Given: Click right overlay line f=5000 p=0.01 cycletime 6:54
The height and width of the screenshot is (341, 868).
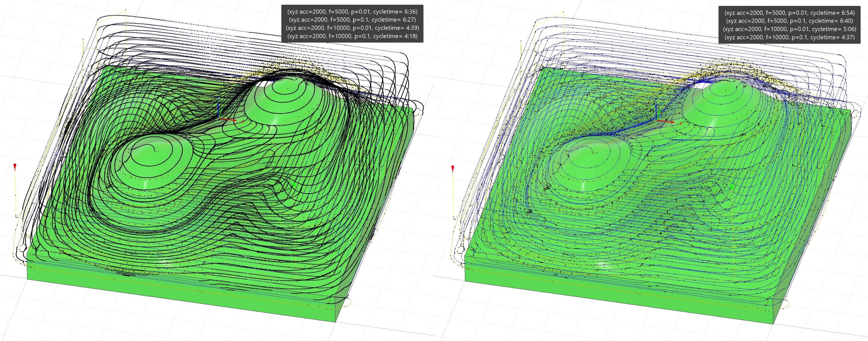Looking at the screenshot, I should (790, 13).
